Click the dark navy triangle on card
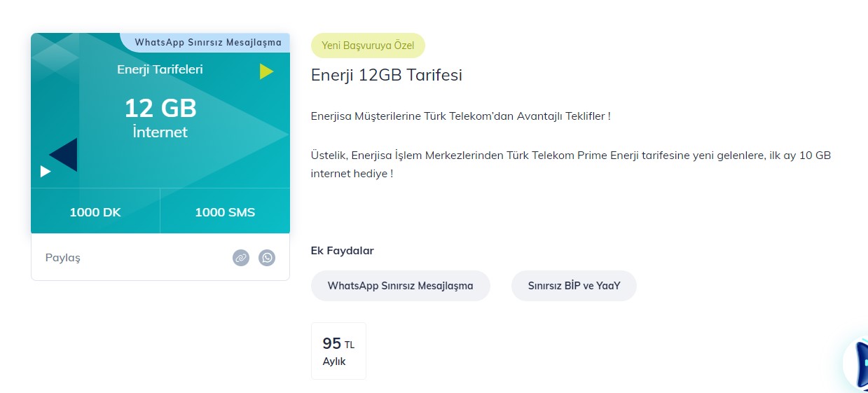868x393 pixels. [x=64, y=155]
